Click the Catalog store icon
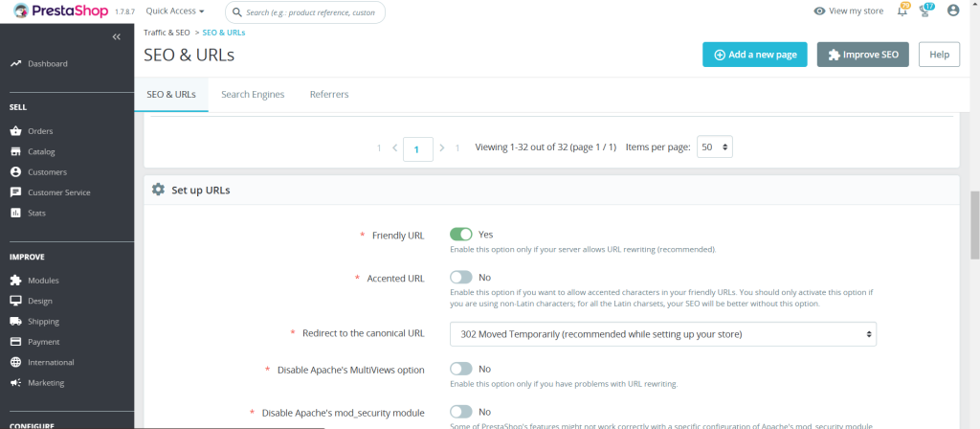This screenshot has height=429, width=980. coord(15,151)
